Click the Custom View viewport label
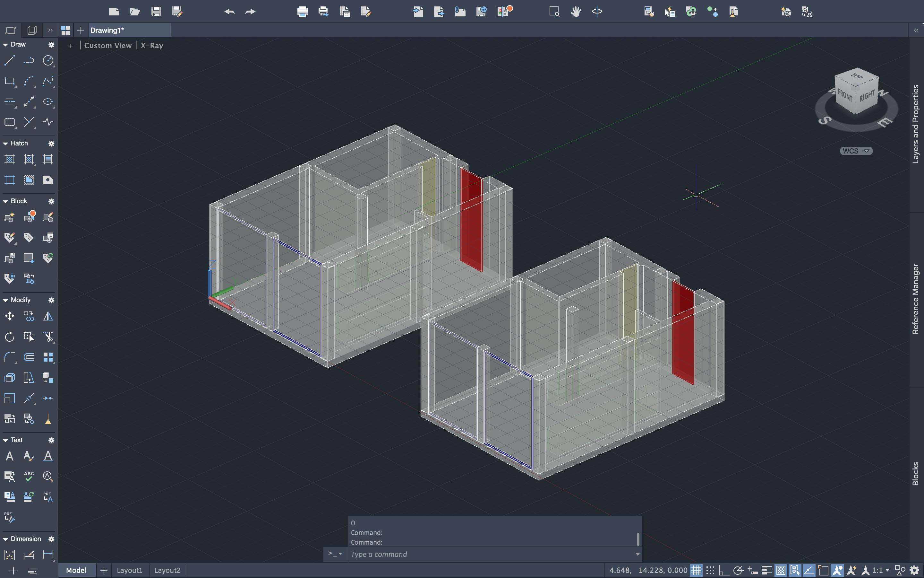Viewport: 924px width, 578px height. click(x=108, y=46)
